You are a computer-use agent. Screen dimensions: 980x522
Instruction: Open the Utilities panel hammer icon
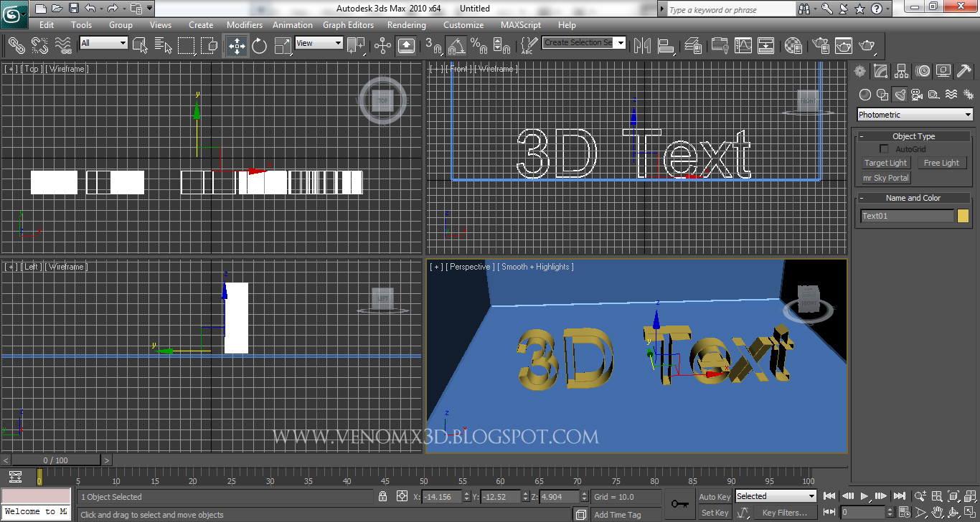(x=964, y=71)
